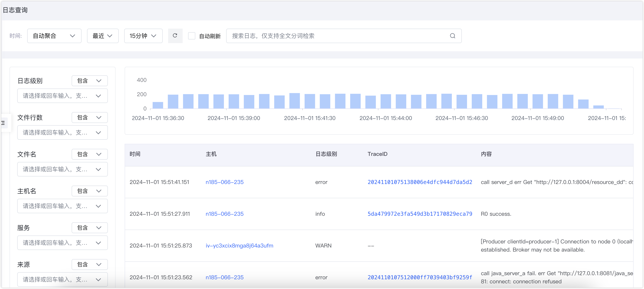Click the refresh icon button
This screenshot has height=289, width=644.
point(175,36)
